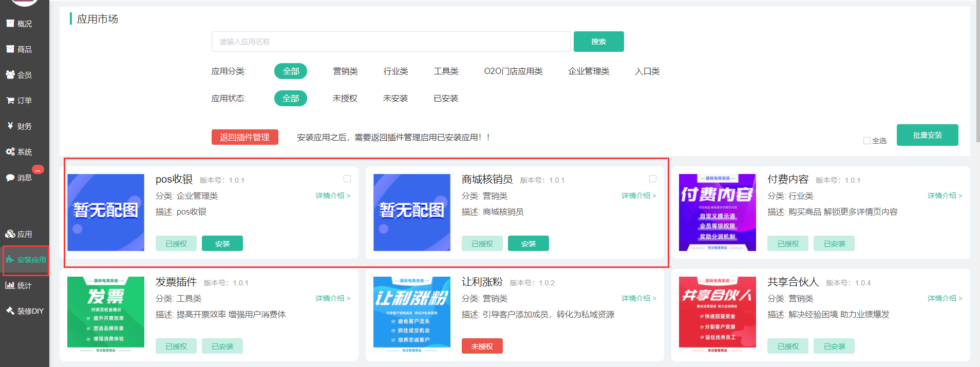Filter by 营销类 category
The image size is (980, 367).
coord(345,71)
